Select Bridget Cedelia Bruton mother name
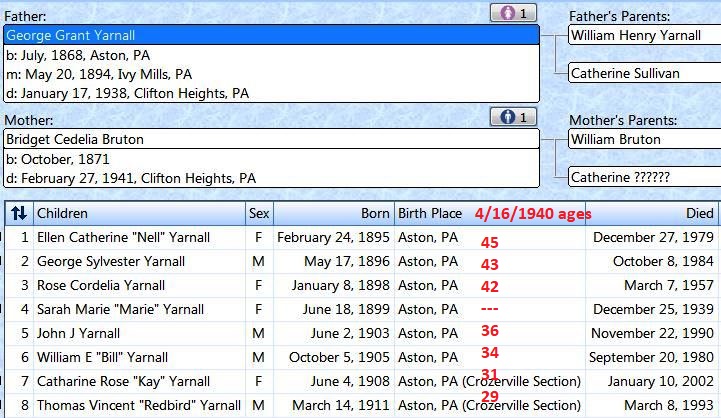Viewport: 721px width, 418px height. tap(270, 139)
